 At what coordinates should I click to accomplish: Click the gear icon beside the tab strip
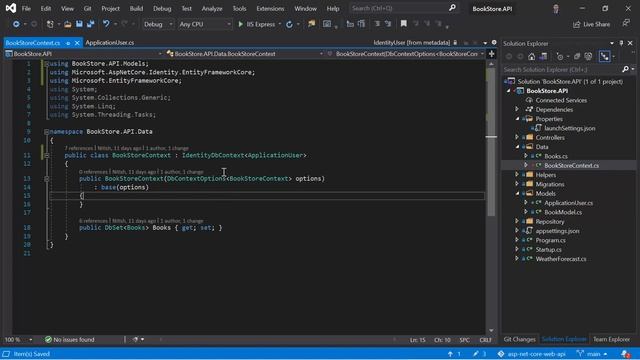click(494, 42)
